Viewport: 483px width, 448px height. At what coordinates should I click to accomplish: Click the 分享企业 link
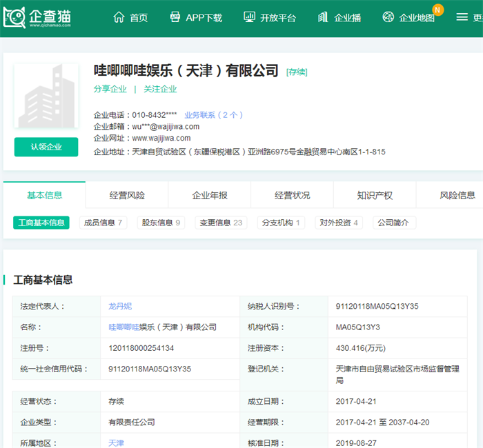[x=110, y=89]
